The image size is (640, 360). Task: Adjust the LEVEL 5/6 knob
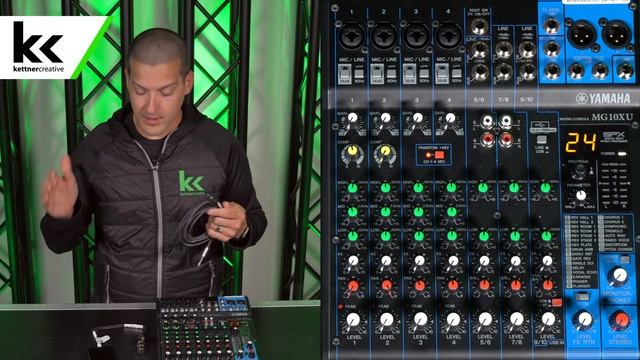[485, 320]
